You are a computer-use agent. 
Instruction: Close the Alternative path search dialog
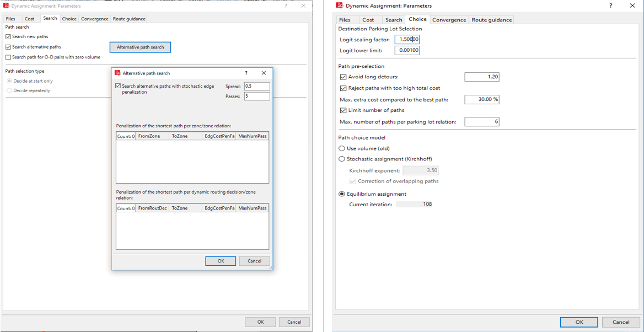(x=264, y=73)
